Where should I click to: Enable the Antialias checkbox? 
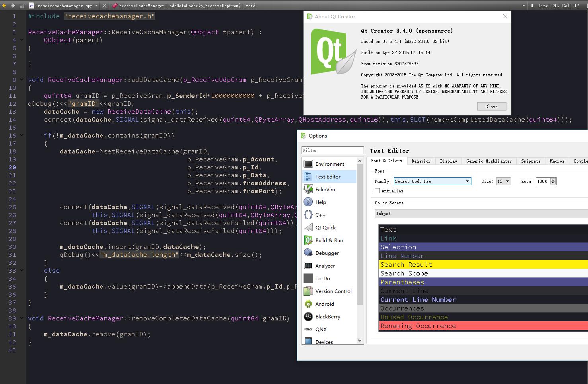pos(378,191)
